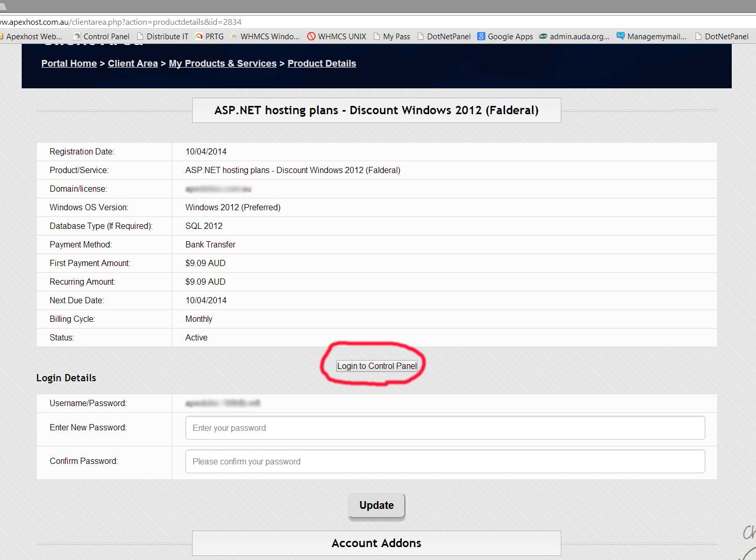Go to Portal Home breadcrumb link
756x560 pixels.
click(x=69, y=64)
